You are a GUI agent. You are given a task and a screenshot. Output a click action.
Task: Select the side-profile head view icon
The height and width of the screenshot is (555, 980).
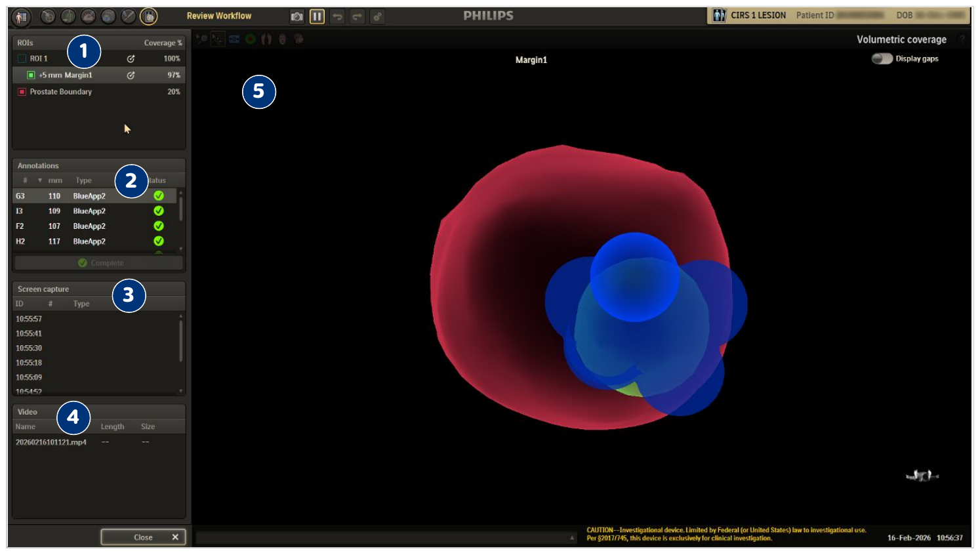[x=298, y=39]
